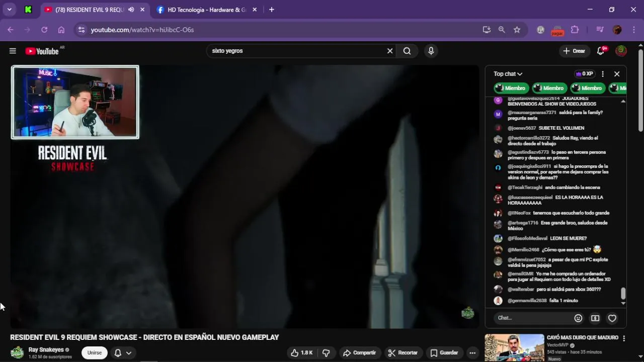Bookmark this page with the star
This screenshot has width=644, height=362.
point(517,30)
